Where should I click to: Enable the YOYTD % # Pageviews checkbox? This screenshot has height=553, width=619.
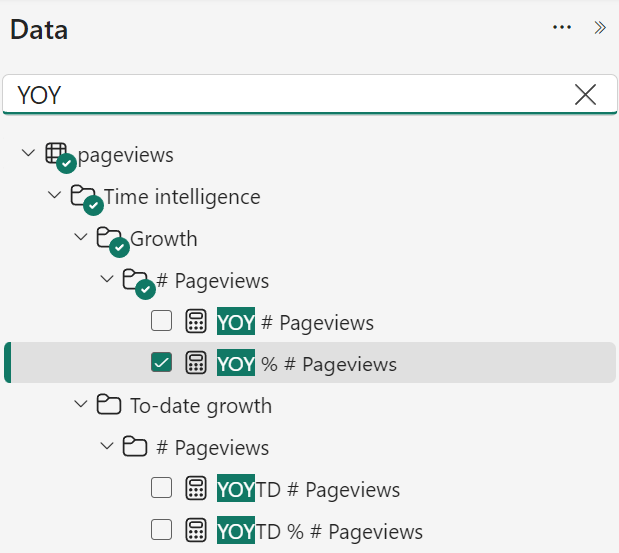(x=161, y=530)
